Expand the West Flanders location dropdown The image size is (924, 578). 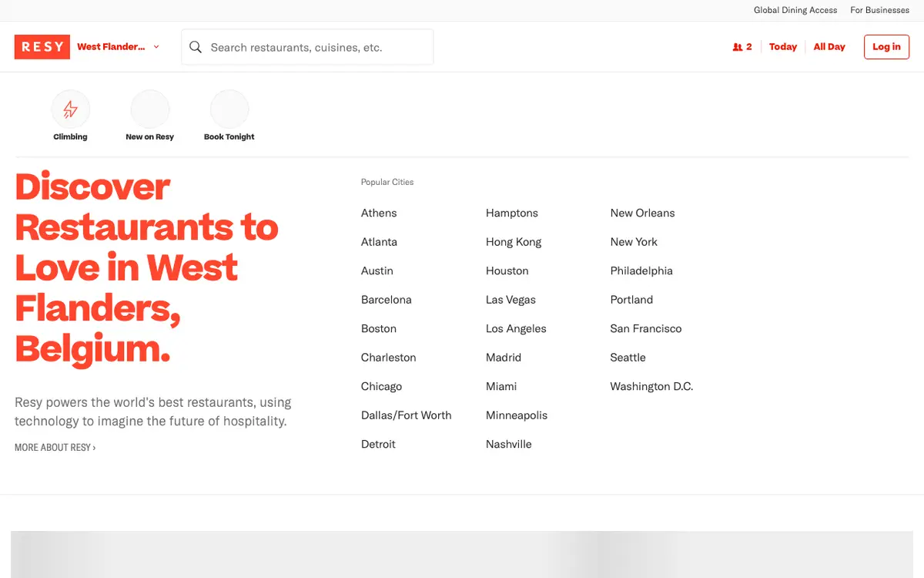tap(119, 47)
